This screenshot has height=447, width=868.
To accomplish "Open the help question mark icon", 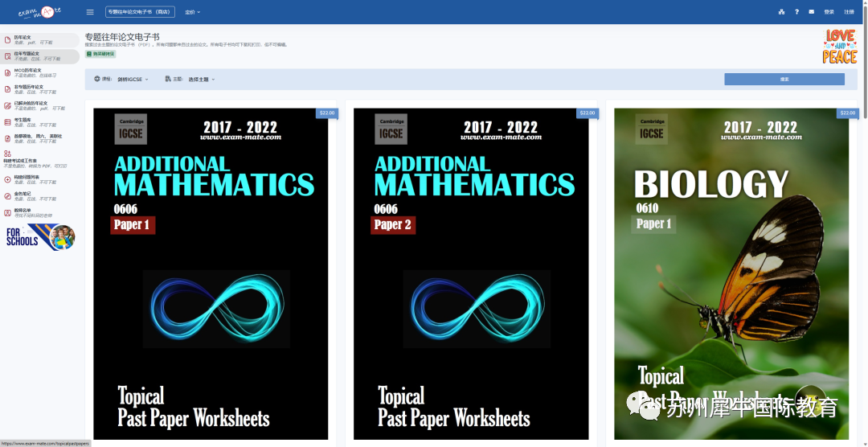I will 796,11.
